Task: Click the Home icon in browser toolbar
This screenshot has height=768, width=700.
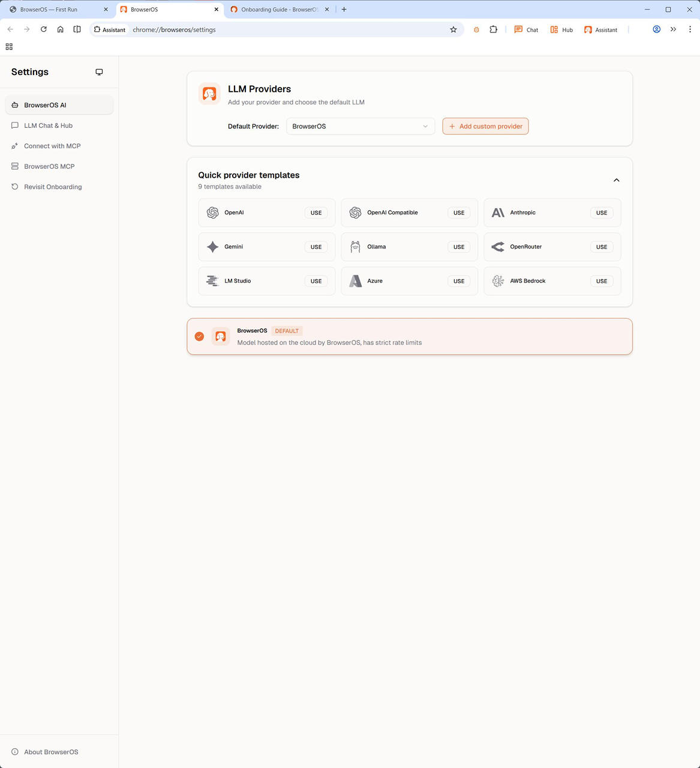Action: pyautogui.click(x=61, y=29)
